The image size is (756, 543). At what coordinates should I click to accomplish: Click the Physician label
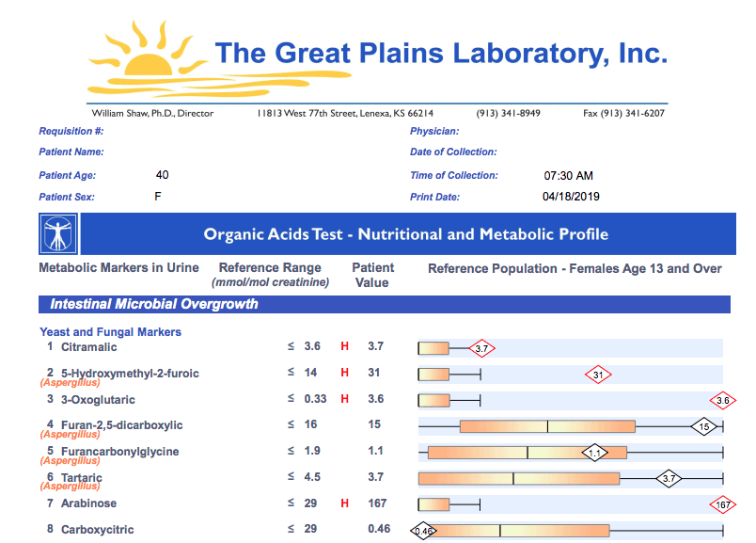[434, 132]
